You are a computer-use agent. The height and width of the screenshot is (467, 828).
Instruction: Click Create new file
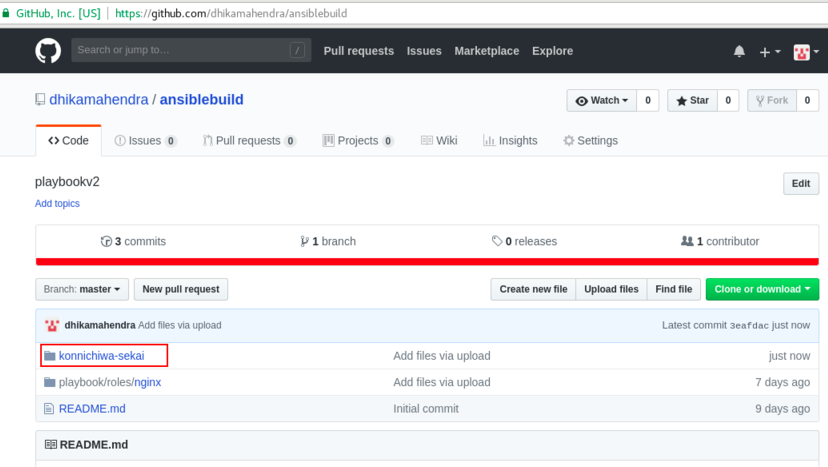tap(533, 289)
